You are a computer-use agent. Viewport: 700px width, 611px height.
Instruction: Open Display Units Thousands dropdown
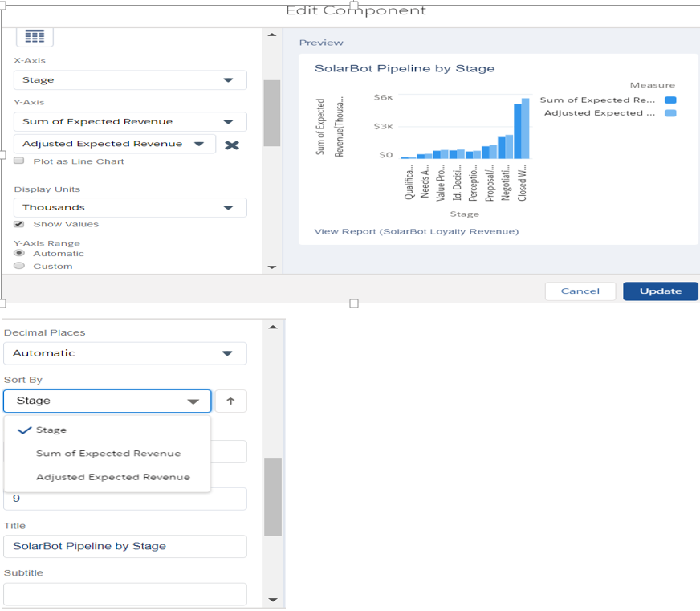tap(130, 208)
